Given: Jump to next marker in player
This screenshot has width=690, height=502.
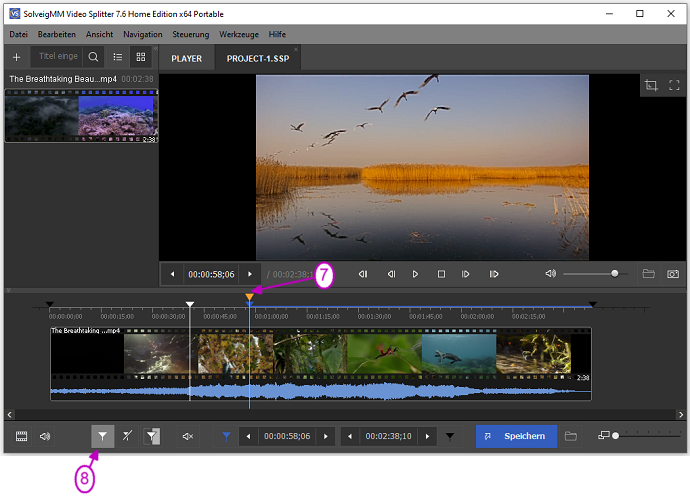Looking at the screenshot, I should 494,274.
